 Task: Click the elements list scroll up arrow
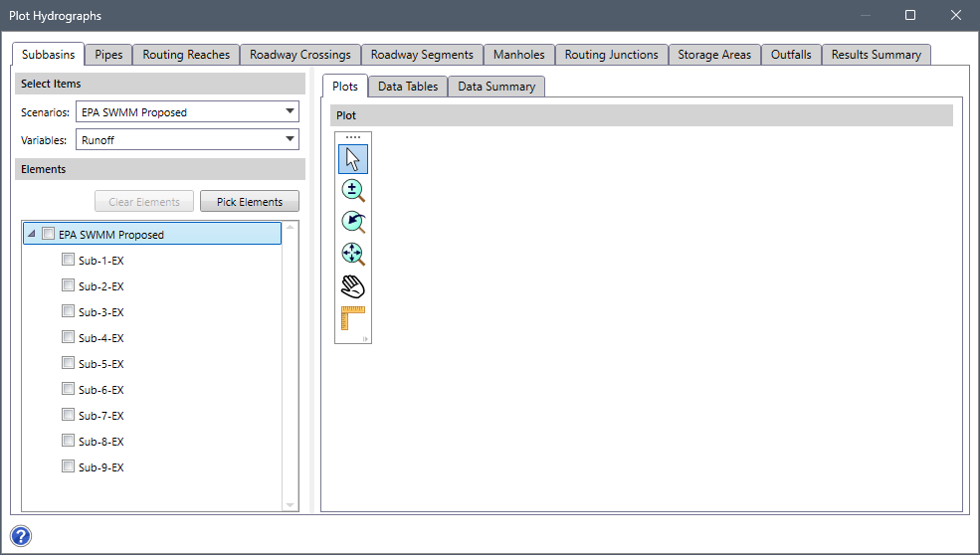290,228
